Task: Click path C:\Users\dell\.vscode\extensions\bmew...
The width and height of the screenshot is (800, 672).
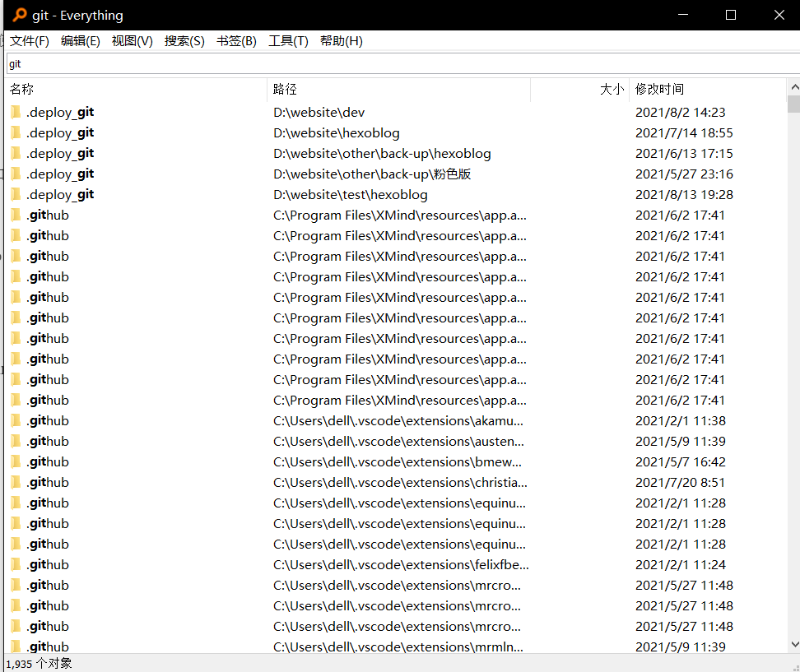Action: point(398,462)
